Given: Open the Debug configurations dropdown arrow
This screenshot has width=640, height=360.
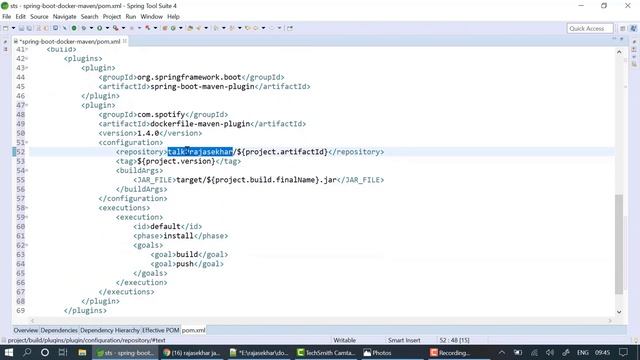Looking at the screenshot, I should pos(91,28).
